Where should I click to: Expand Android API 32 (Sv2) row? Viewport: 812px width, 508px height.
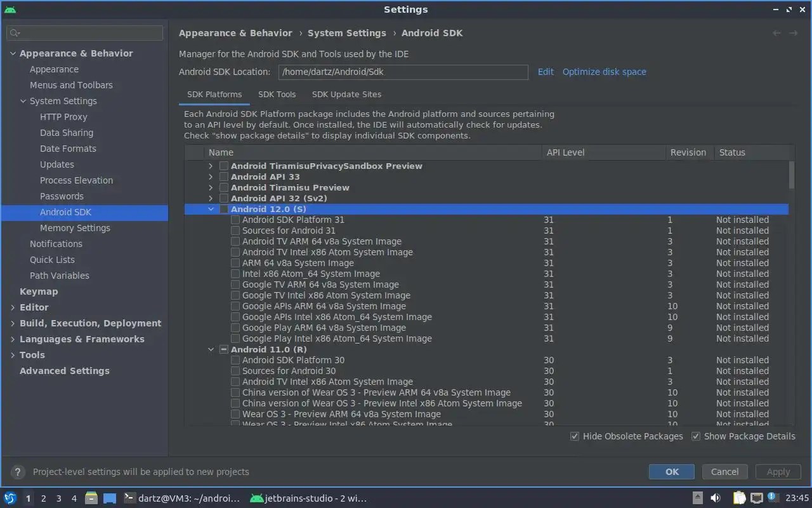click(211, 198)
